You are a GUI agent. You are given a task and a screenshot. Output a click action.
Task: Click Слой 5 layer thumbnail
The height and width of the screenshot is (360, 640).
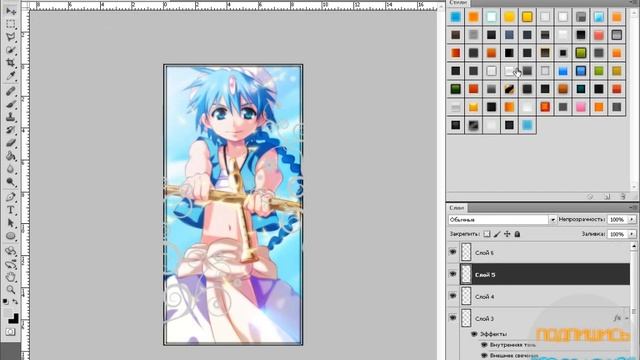tap(466, 274)
